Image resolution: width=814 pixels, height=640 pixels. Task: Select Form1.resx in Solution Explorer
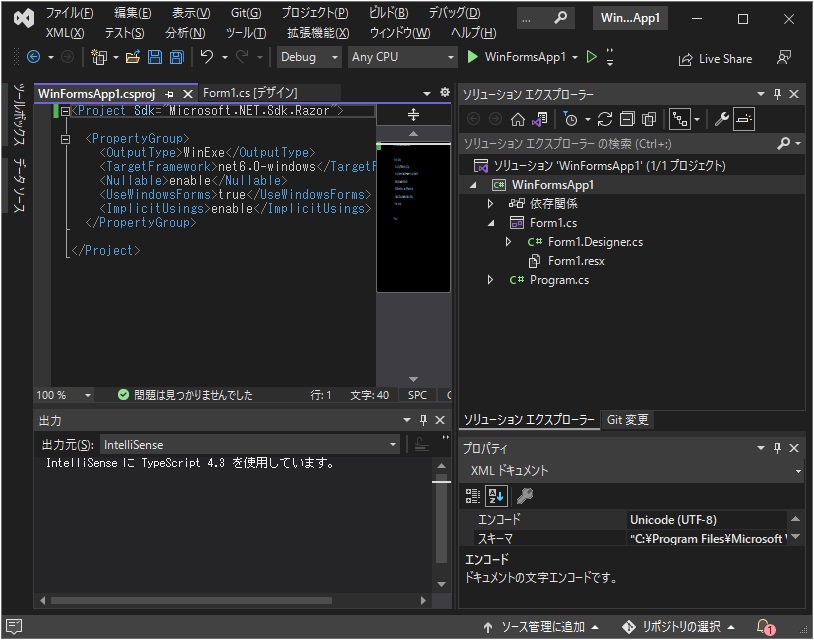(x=576, y=261)
